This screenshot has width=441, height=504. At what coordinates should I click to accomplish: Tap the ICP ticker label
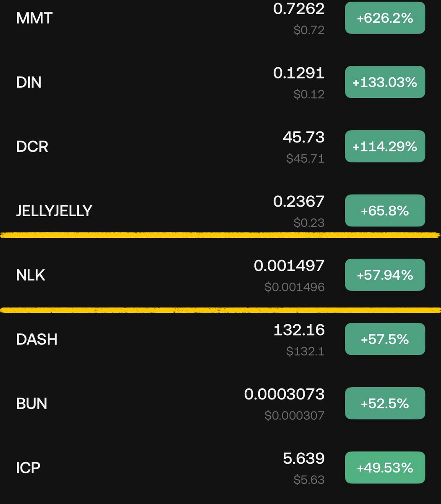(28, 467)
